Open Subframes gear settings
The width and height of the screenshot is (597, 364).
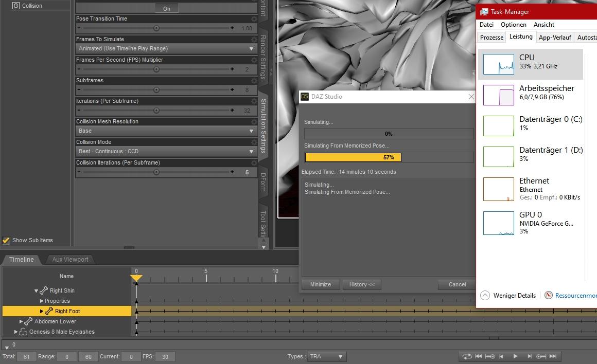click(x=254, y=80)
